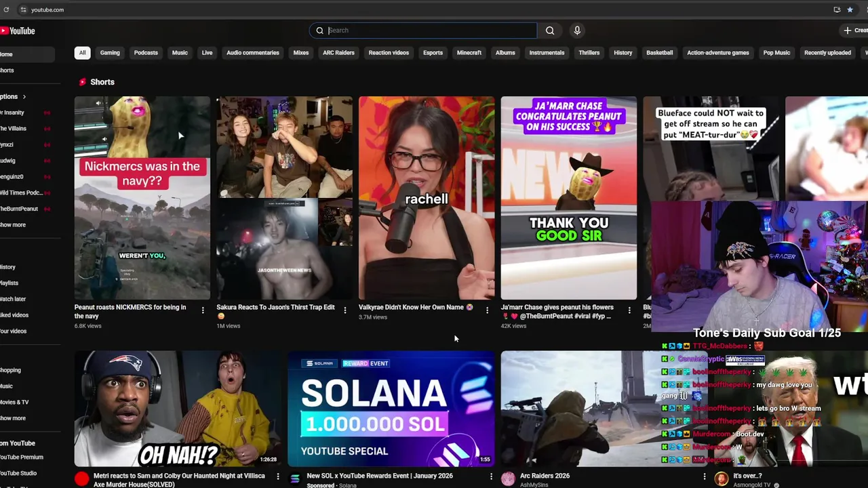Screen dimensions: 868x488
Task: Open more options for Arc Raiders 2026 video
Action: pos(704,477)
